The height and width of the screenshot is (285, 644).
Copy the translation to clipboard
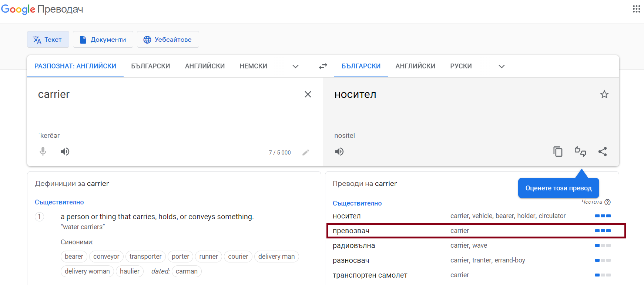tap(558, 152)
